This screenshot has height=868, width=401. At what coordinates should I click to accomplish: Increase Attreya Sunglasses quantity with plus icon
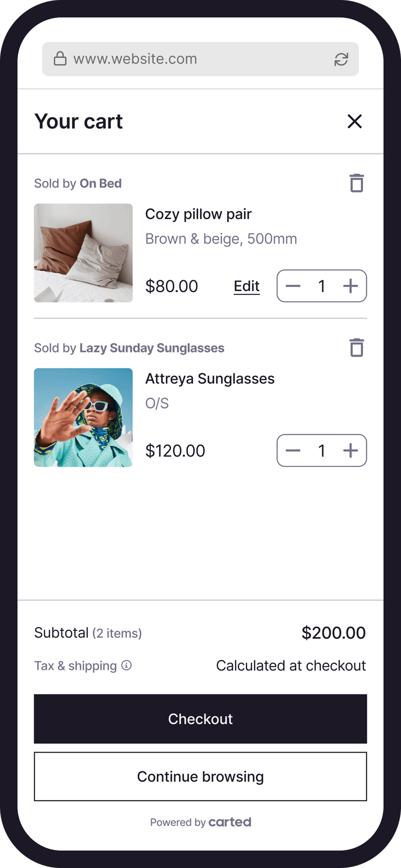tap(350, 450)
